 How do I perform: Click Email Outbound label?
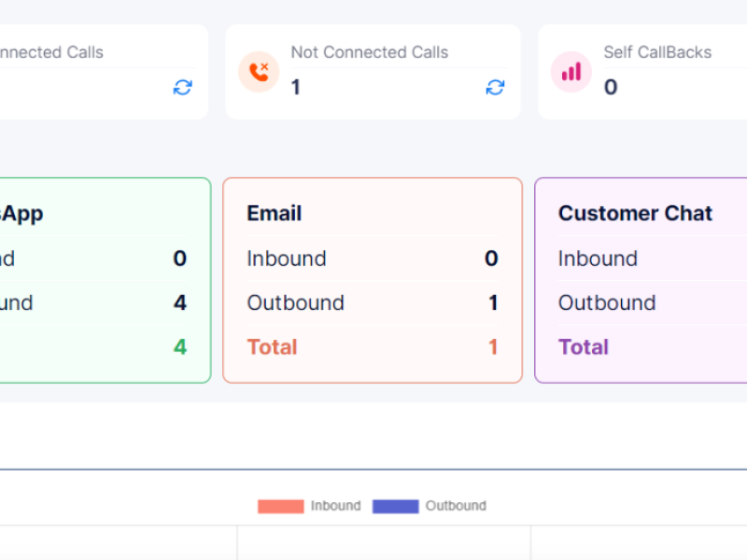coord(295,302)
